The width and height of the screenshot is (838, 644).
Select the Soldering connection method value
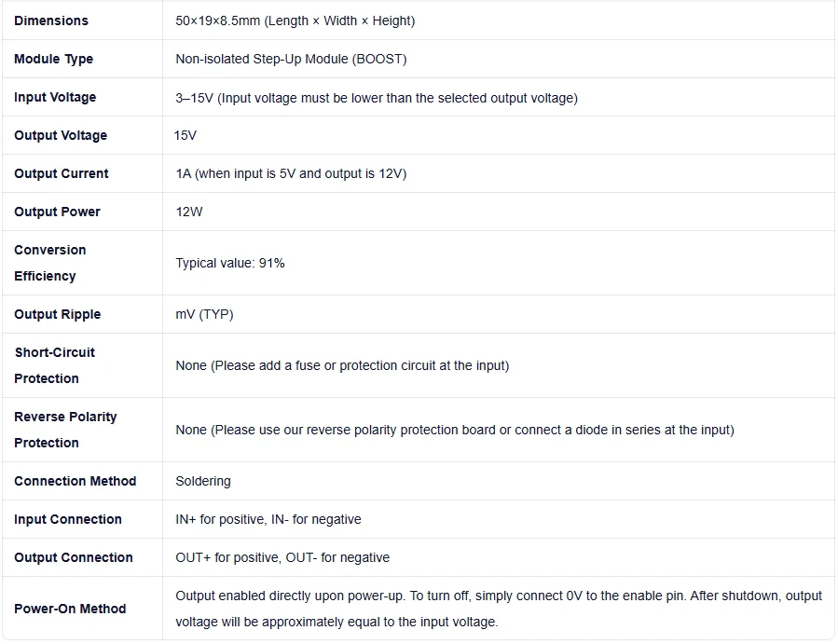[203, 481]
